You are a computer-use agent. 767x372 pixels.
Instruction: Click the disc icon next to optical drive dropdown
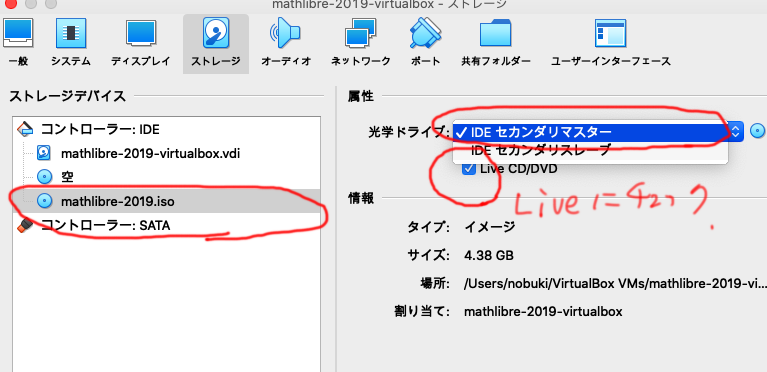point(757,131)
